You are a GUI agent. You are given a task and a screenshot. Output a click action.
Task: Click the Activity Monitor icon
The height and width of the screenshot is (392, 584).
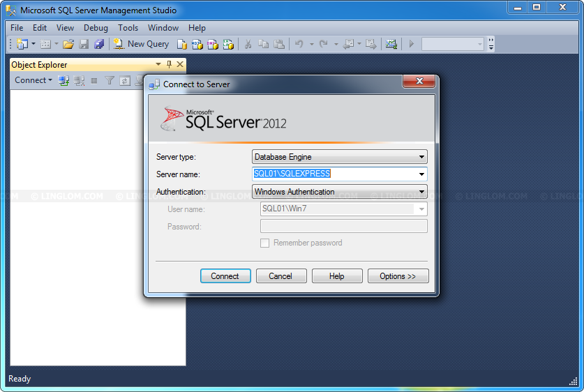(391, 44)
